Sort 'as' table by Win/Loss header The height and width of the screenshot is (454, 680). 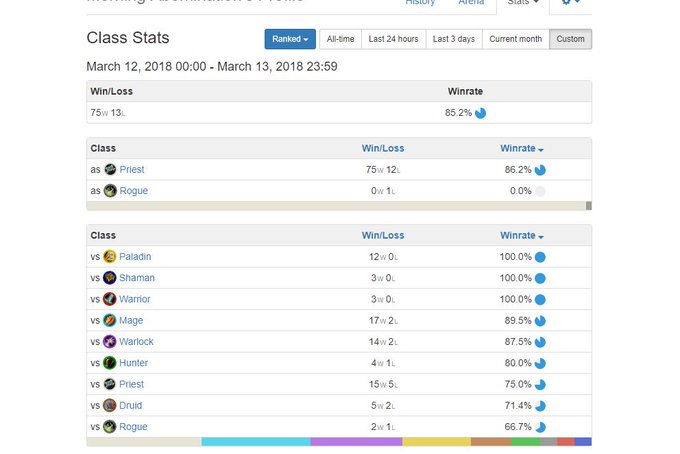click(383, 148)
